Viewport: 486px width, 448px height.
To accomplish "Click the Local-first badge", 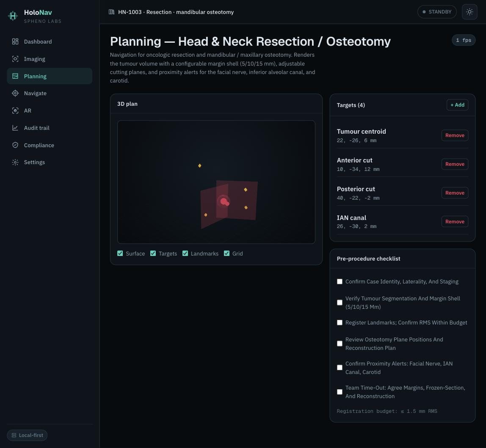I will [x=27, y=435].
